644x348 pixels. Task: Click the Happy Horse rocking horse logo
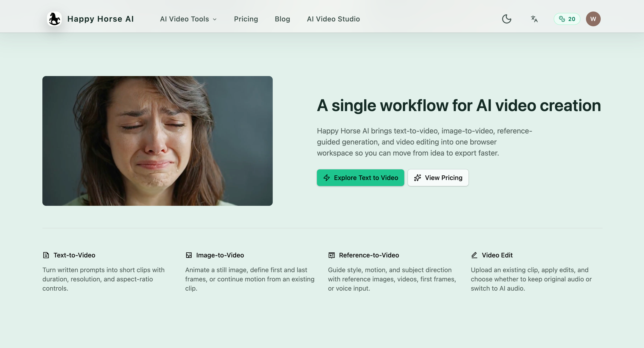click(x=54, y=19)
